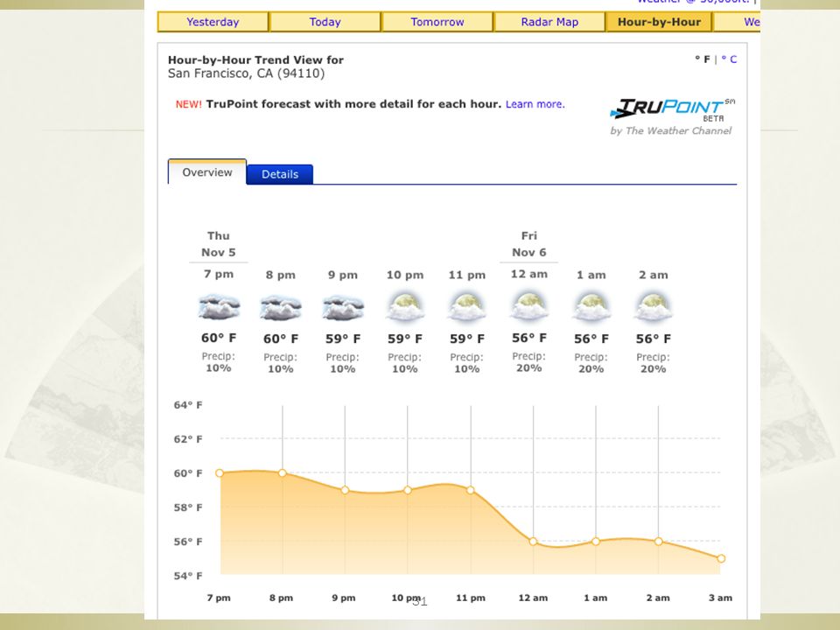Click the 10 pm data point on graph
The width and height of the screenshot is (840, 630).
(408, 490)
